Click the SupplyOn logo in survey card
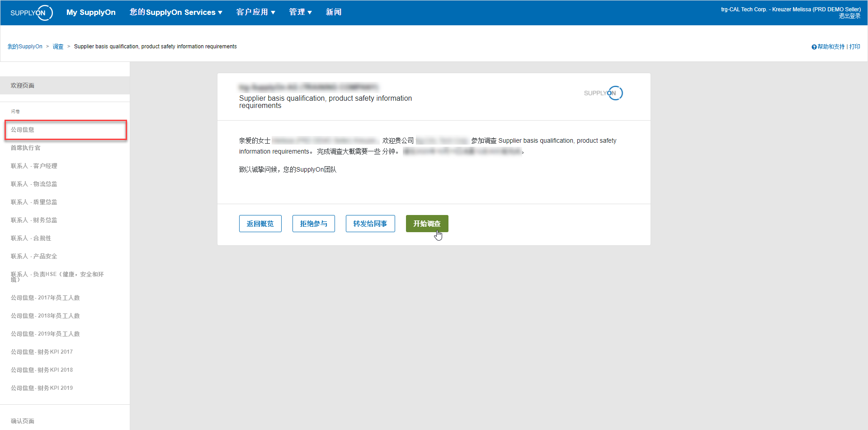 [x=603, y=93]
